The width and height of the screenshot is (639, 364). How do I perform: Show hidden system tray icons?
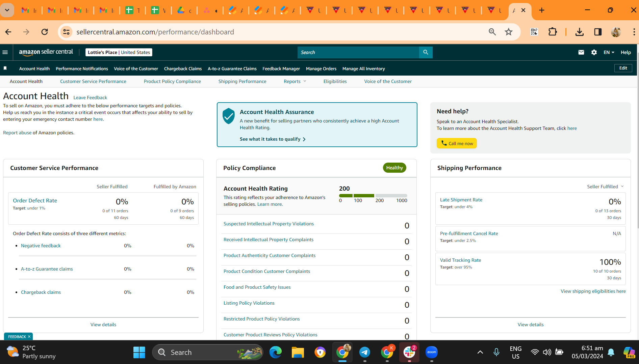pos(480,352)
